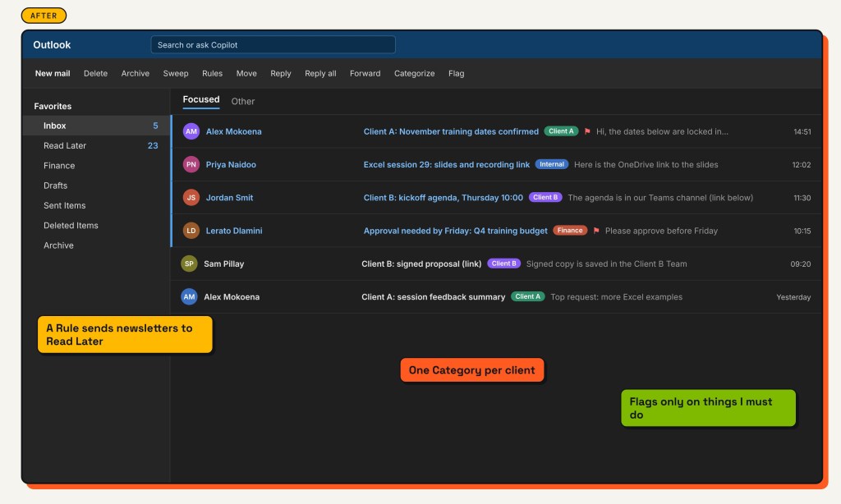Click the AM avatar on the session feedback email

(x=189, y=297)
